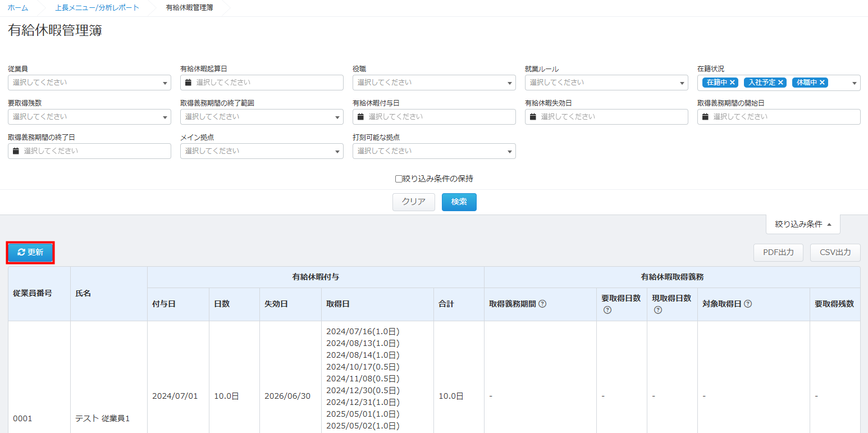Click the help icon under 現取得日数
Screen dimensions: 868x433
(x=657, y=310)
